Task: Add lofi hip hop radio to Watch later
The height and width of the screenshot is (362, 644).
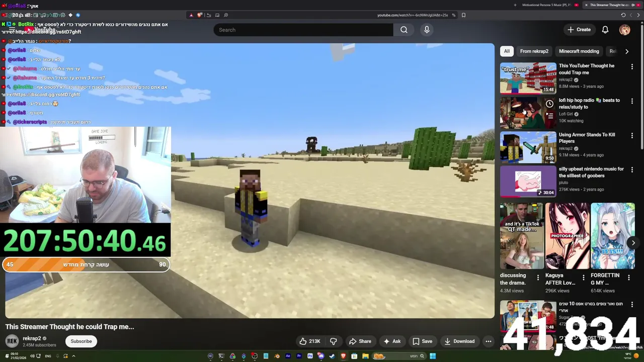Action: coord(549,104)
